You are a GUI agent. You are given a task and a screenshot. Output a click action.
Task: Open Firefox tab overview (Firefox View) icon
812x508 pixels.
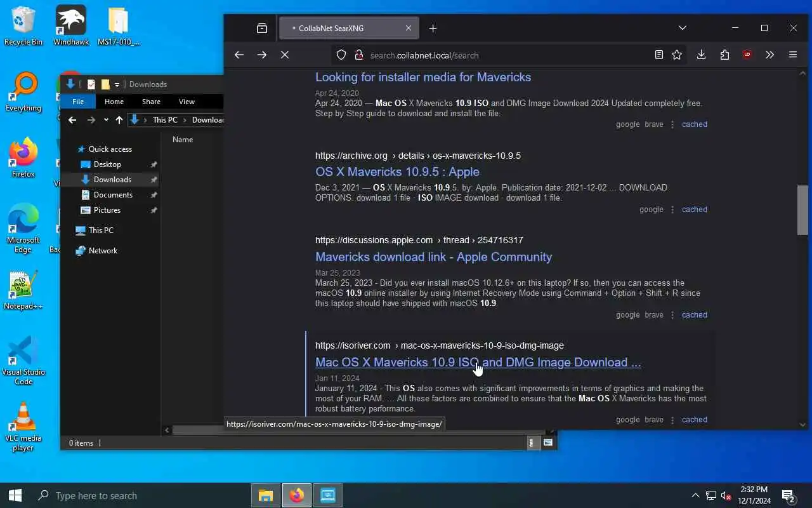point(262,28)
